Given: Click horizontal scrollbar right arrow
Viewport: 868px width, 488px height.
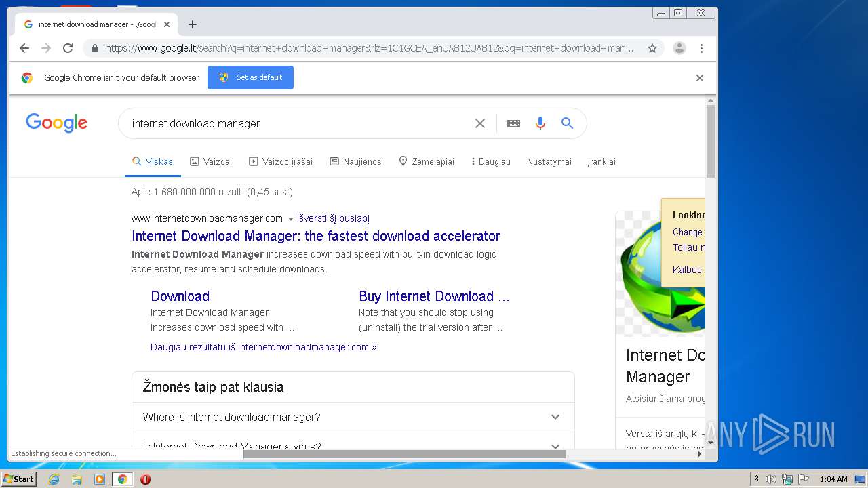Looking at the screenshot, I should [x=700, y=453].
